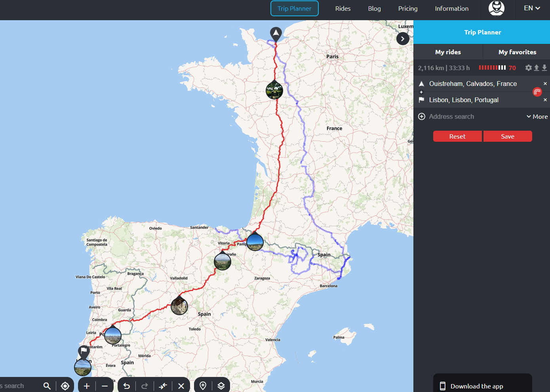This screenshot has height=392, width=550.
Task: Open the EN language dropdown
Action: 532,8
